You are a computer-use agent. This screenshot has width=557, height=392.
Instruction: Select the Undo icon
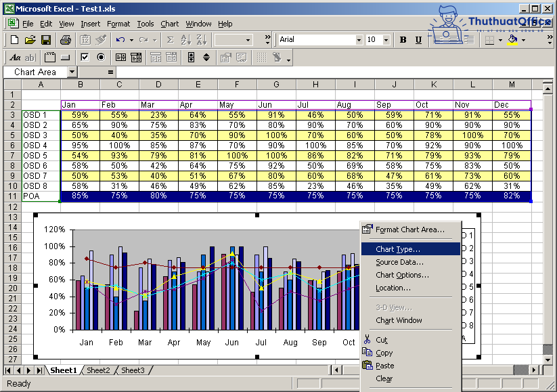[120, 39]
